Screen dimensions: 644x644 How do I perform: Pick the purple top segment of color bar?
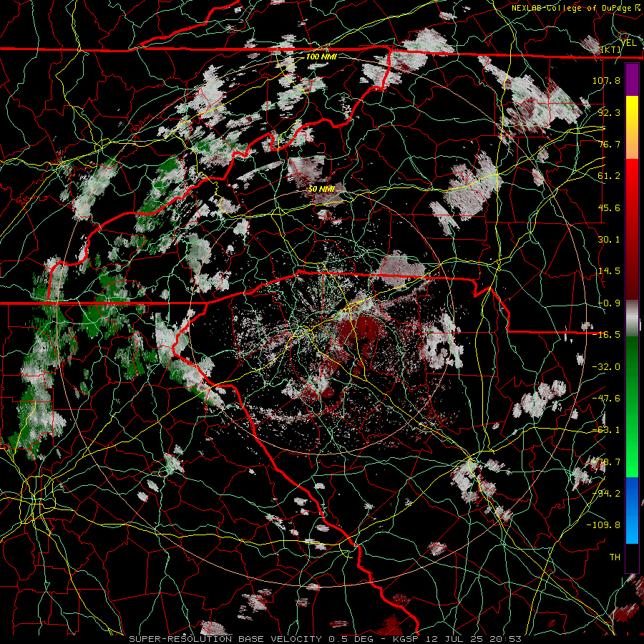click(x=632, y=79)
